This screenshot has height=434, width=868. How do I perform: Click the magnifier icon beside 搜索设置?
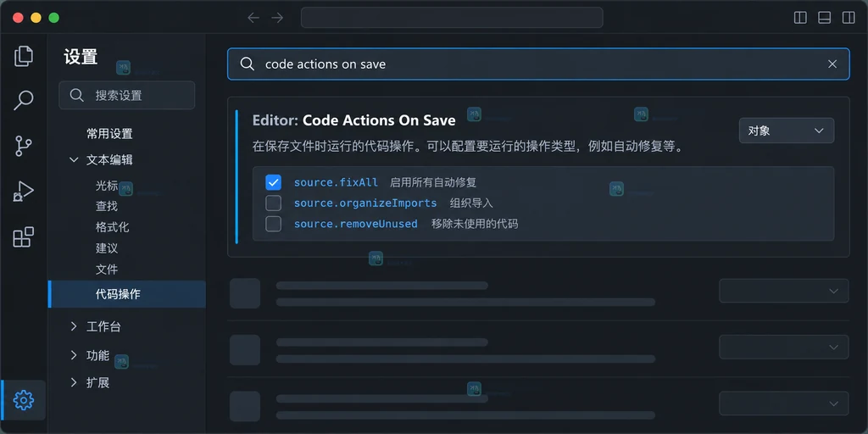point(76,95)
